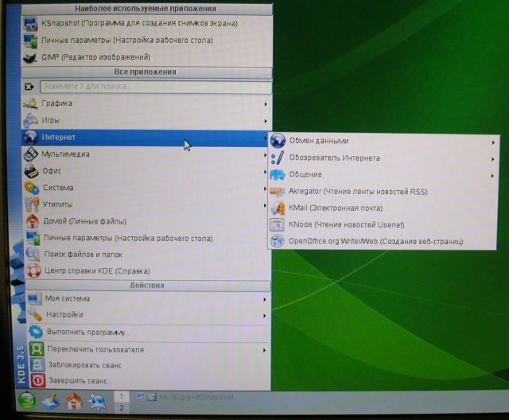
Task: Click the Заблокировать сеанс lock icon
Action: coord(37,365)
